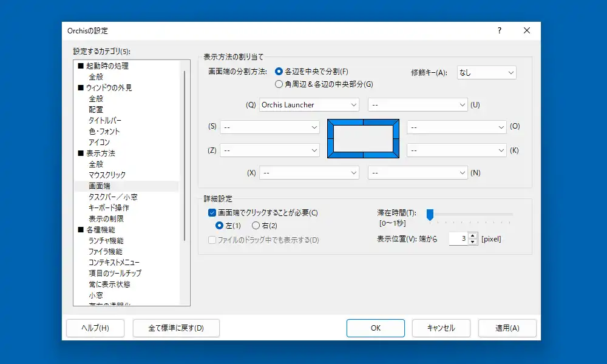The height and width of the screenshot is (364, 607).
Task: Choose the 左(1) radio button
Action: [219, 225]
